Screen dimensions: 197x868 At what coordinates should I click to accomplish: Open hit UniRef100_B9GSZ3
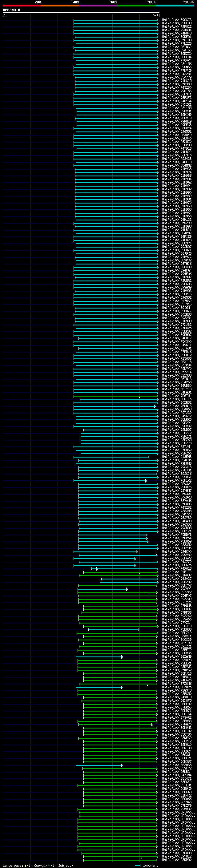pyautogui.click(x=177, y=20)
